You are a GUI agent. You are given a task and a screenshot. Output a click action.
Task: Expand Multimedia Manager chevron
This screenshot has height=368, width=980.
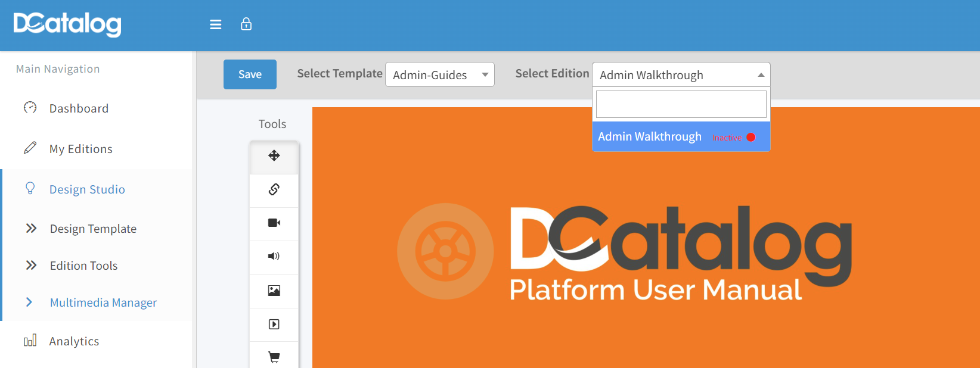coord(29,302)
